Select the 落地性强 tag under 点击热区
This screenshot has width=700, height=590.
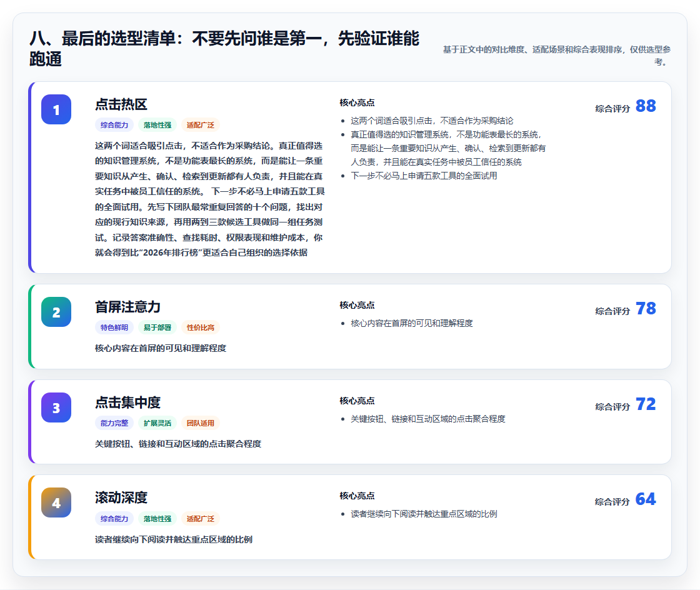157,125
